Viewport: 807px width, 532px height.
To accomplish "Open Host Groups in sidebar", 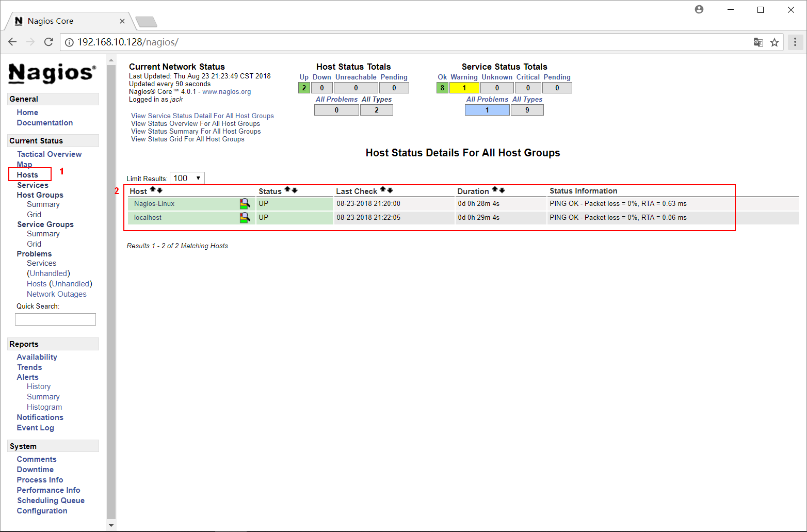I will [40, 195].
